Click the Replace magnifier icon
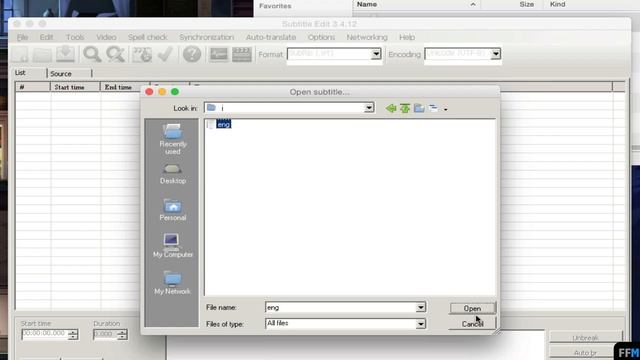The width and height of the screenshot is (640, 360). point(116,54)
